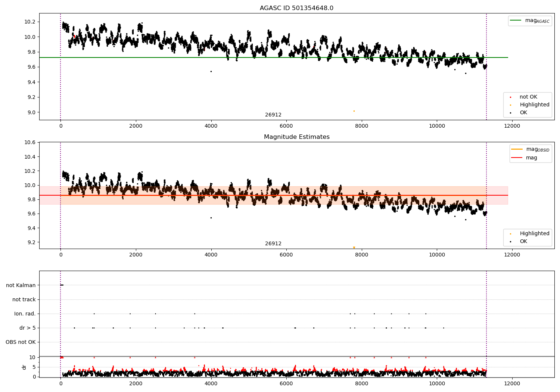This screenshot has height=392, width=560.
Task: Click the '8000' x-axis tick under middle plot
Action: coord(362,255)
